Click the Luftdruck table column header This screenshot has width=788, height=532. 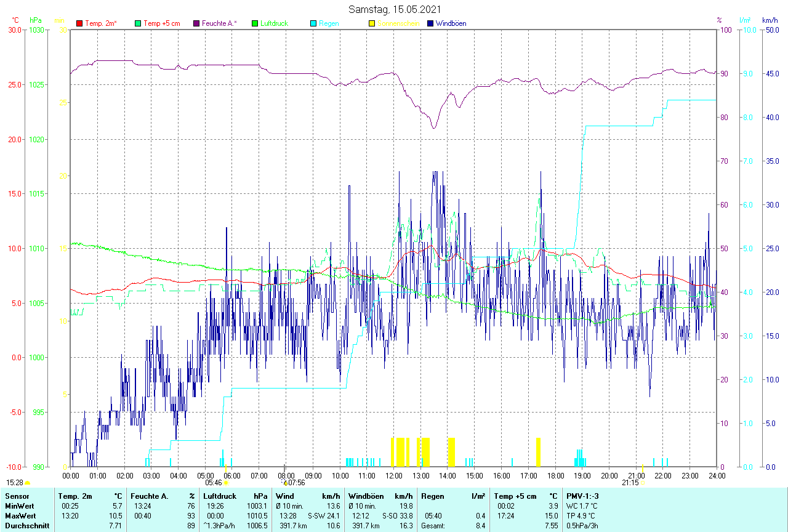220,496
